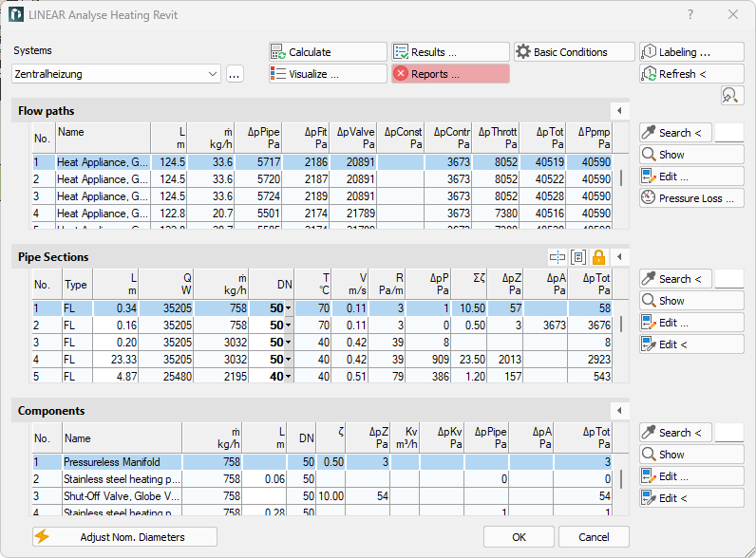
Task: Click Search in the Flow paths side panel
Action: pyautogui.click(x=675, y=133)
